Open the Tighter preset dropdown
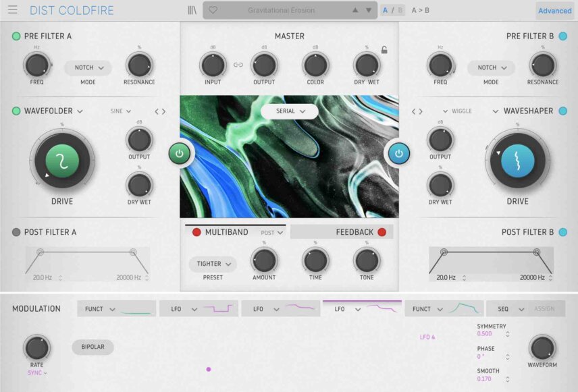This screenshot has height=392, width=578. click(x=213, y=264)
